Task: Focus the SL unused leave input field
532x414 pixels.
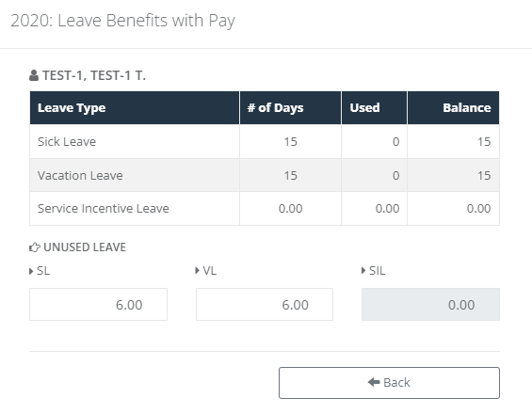Action: (98, 305)
